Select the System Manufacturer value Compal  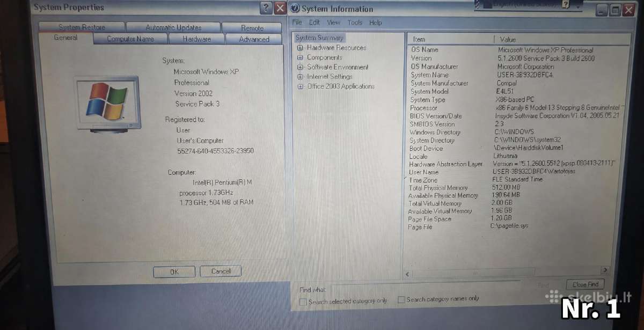click(x=507, y=83)
